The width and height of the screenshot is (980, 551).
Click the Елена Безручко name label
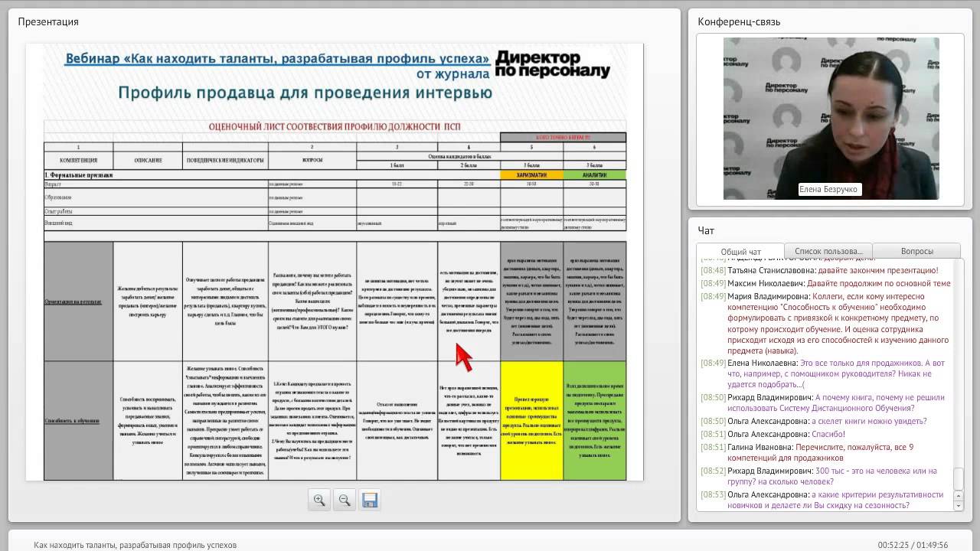click(829, 189)
